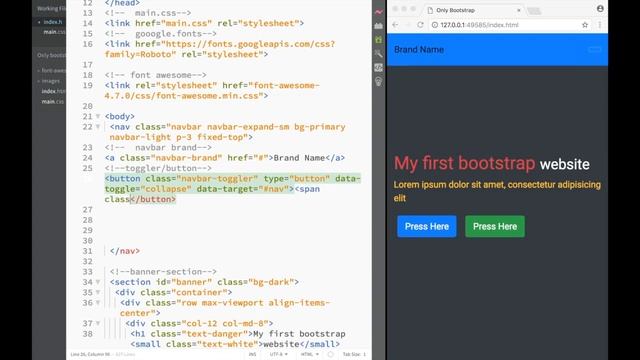Click the Line and Column indicator in status bar

[91, 354]
